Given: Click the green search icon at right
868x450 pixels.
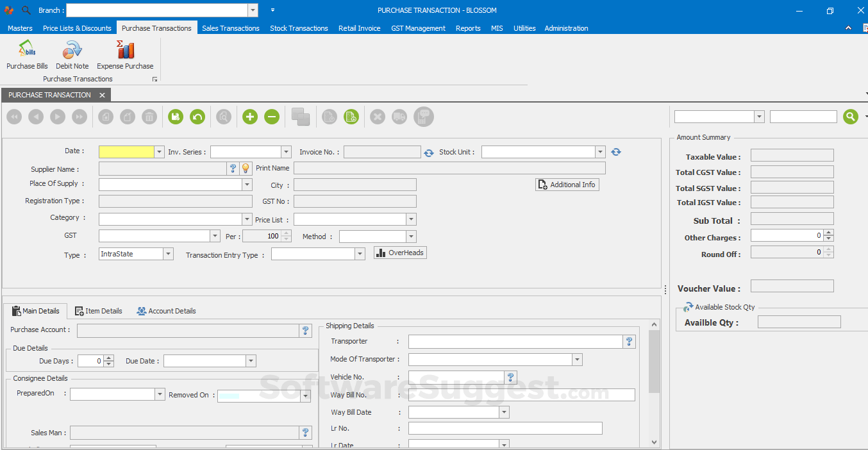Looking at the screenshot, I should 851,117.
